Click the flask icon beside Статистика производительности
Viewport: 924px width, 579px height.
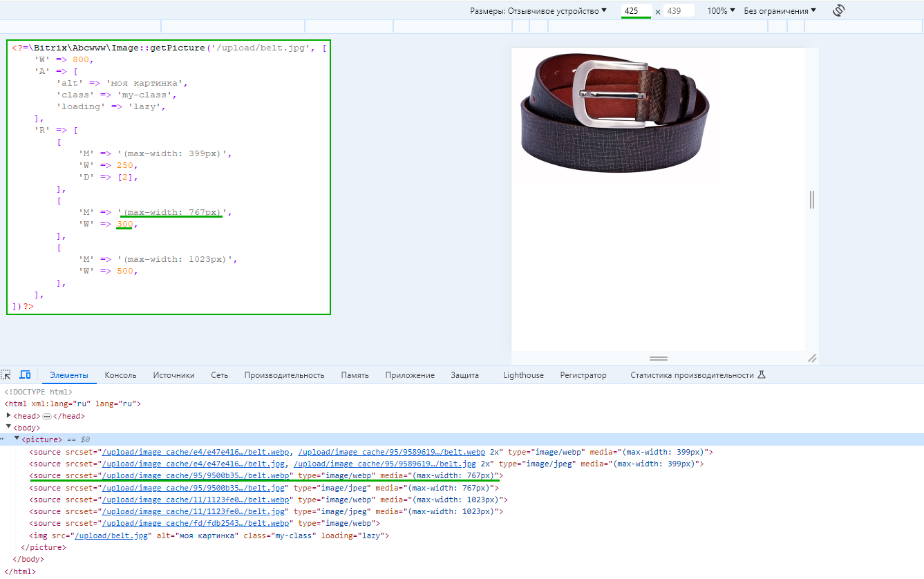(762, 375)
